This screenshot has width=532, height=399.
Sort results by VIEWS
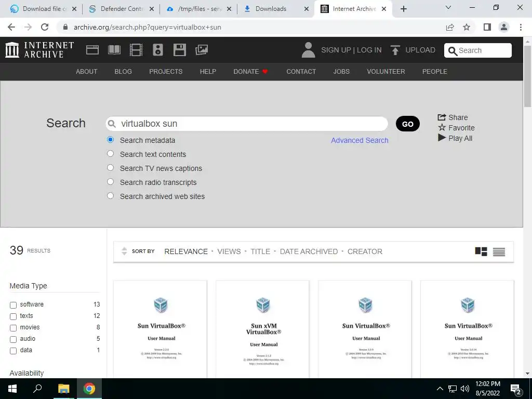pos(229,251)
